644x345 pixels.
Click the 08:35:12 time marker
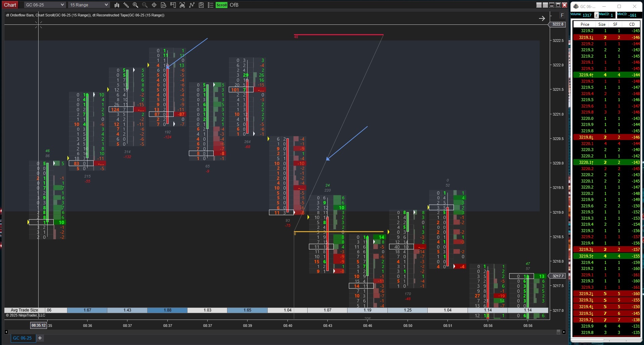tap(38, 325)
